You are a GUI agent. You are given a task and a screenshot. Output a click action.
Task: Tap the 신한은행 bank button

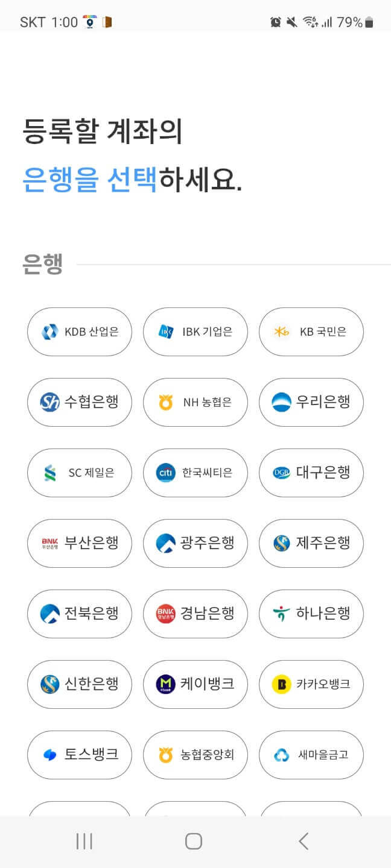80,684
